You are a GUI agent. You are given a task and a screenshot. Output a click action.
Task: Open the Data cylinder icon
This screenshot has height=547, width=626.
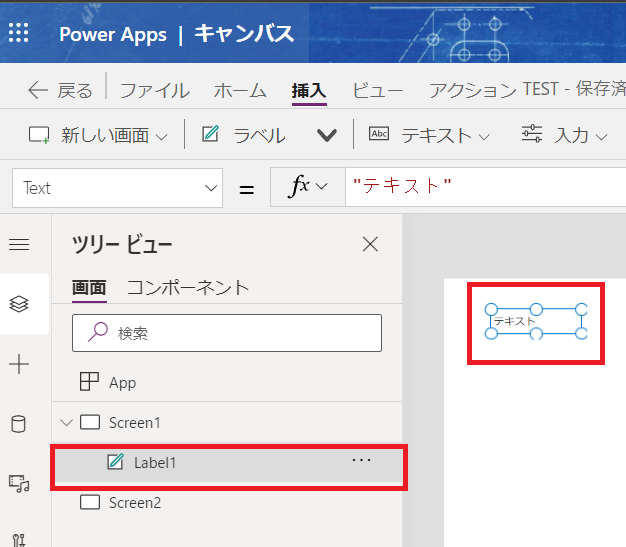point(18,424)
